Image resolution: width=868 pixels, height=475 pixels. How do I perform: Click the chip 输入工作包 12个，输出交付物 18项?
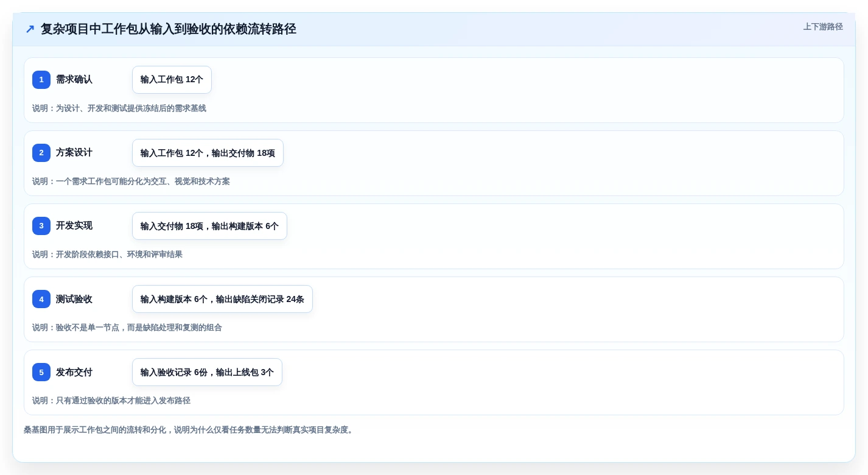pyautogui.click(x=208, y=153)
